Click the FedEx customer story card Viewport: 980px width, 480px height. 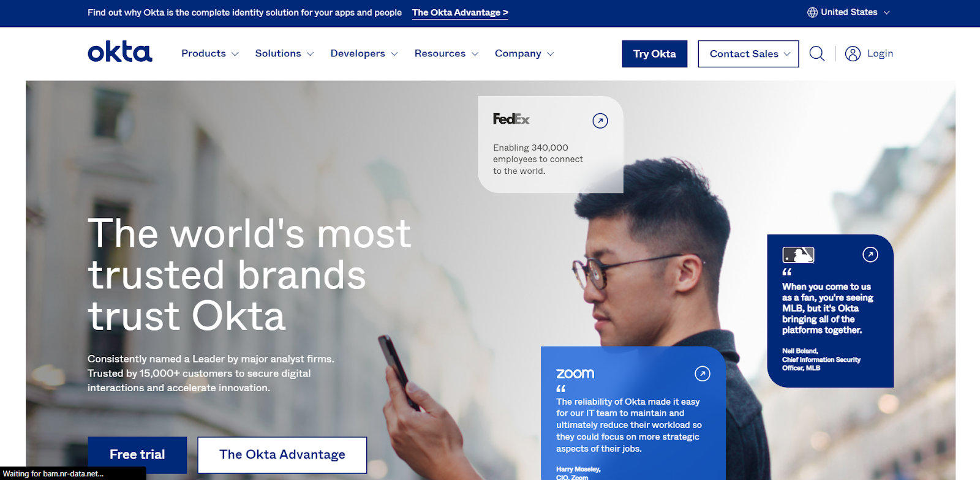(551, 144)
